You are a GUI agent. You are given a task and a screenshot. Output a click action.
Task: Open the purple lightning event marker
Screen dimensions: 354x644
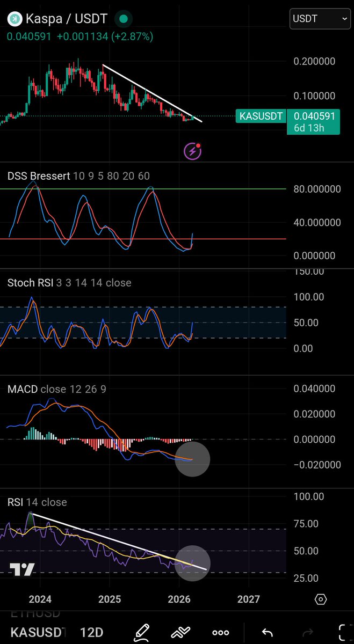193,152
